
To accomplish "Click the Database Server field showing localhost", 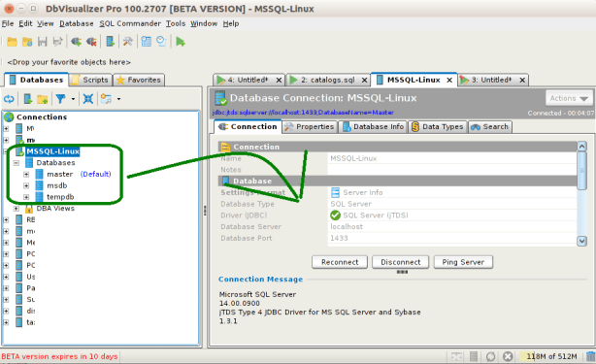I will 452,227.
